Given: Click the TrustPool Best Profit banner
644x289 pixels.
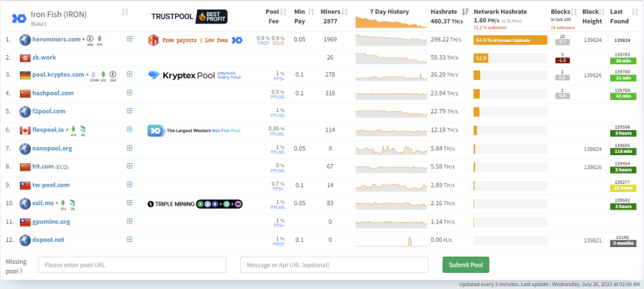Looking at the screenshot, I should click(190, 16).
